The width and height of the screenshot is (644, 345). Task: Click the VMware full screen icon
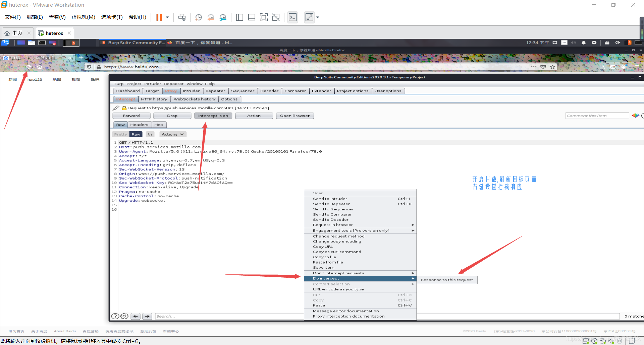[264, 17]
